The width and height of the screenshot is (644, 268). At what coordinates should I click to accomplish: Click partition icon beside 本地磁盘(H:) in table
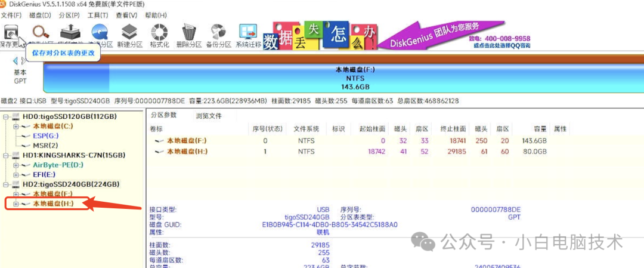tap(159, 152)
